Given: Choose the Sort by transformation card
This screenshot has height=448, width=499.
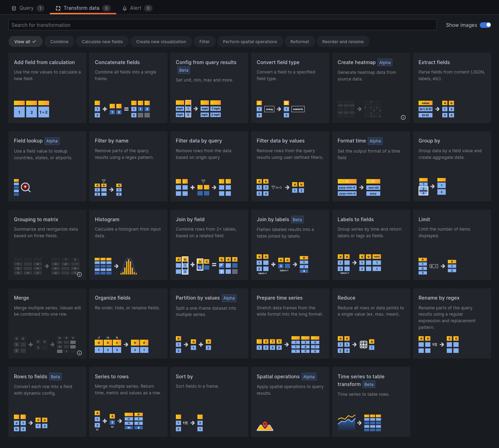Looking at the screenshot, I should point(209,402).
